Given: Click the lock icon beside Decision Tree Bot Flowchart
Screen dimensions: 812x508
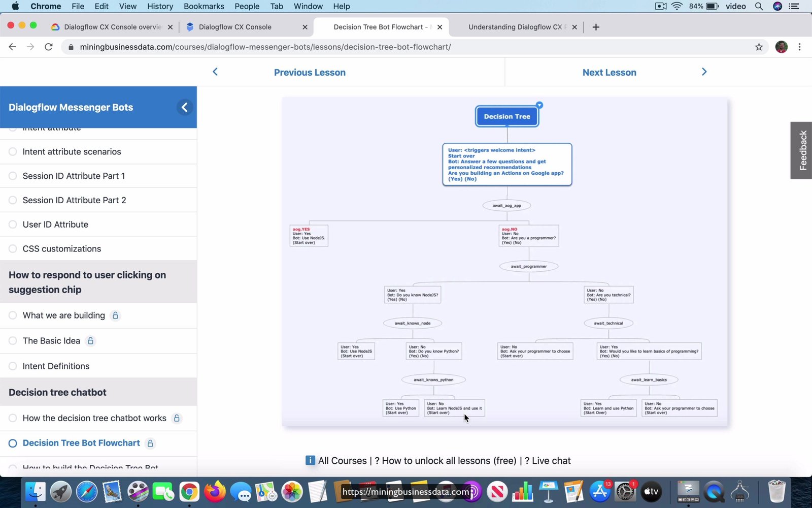Looking at the screenshot, I should coord(150,443).
